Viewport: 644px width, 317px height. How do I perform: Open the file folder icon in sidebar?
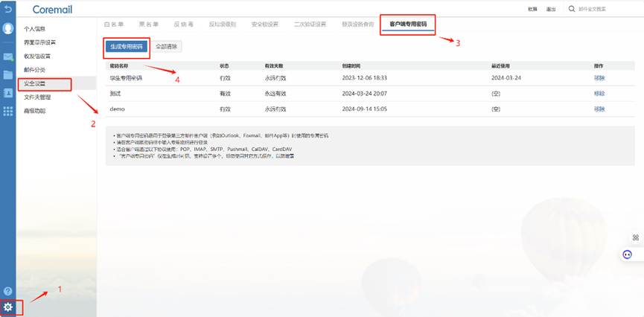coord(8,74)
